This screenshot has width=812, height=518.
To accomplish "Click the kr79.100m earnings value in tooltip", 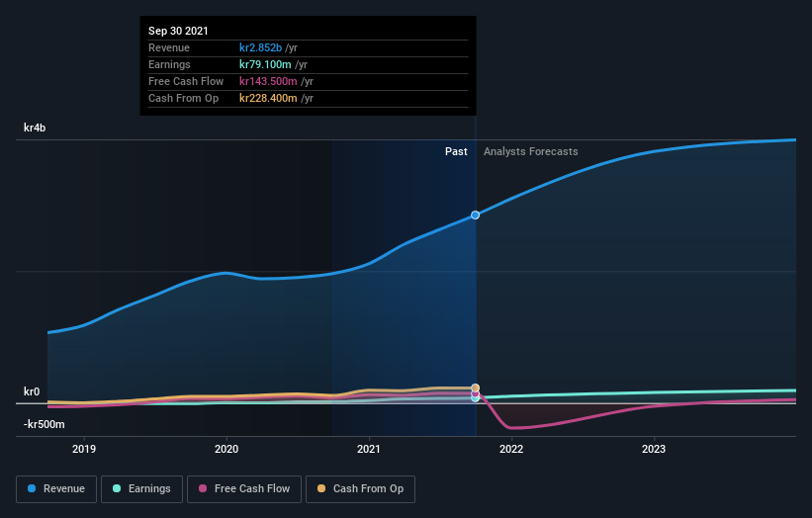I will pyautogui.click(x=265, y=64).
